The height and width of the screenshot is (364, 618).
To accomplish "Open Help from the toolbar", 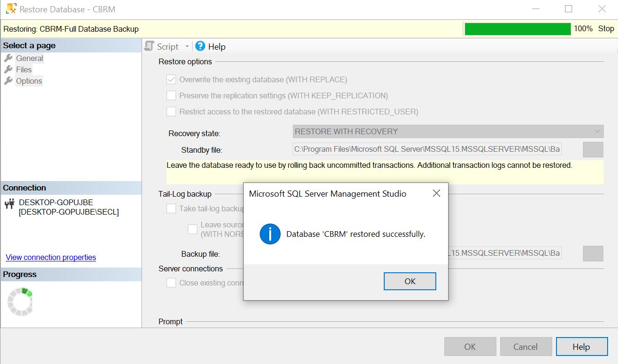I will click(211, 46).
